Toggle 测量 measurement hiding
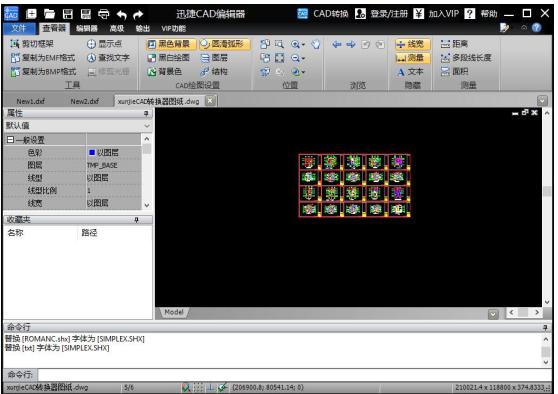This screenshot has width=558, height=394. (412, 58)
